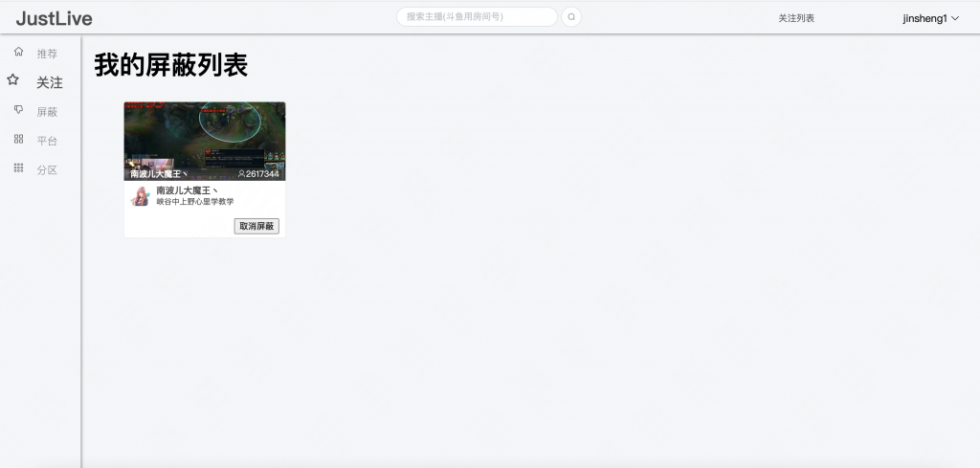Click the dotted grid icon beside 分区
Screen dimensions: 980x468
click(18, 168)
